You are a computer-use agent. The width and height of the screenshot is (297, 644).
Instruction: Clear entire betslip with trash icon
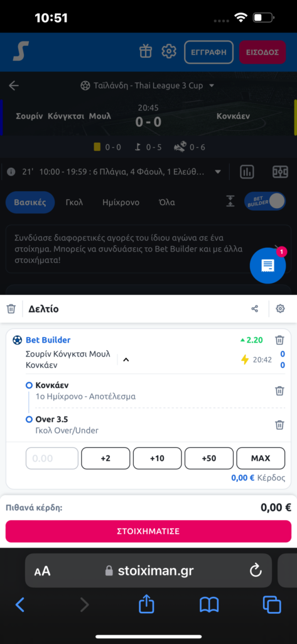point(11,309)
